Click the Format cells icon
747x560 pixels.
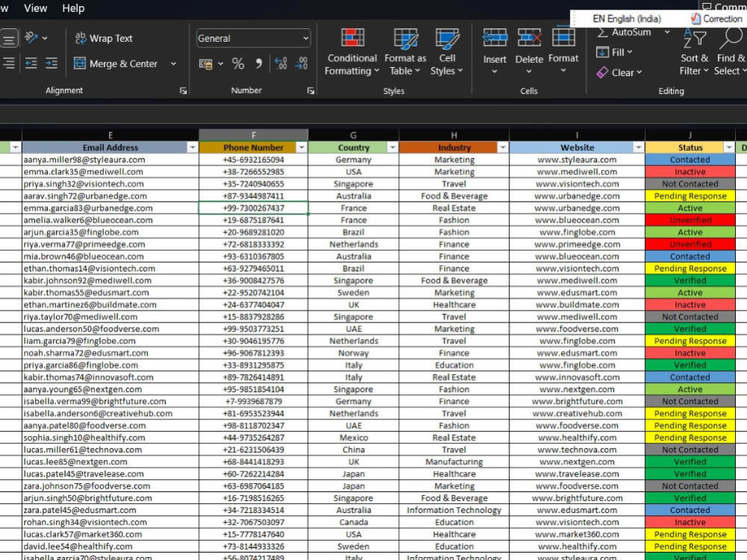point(563,37)
